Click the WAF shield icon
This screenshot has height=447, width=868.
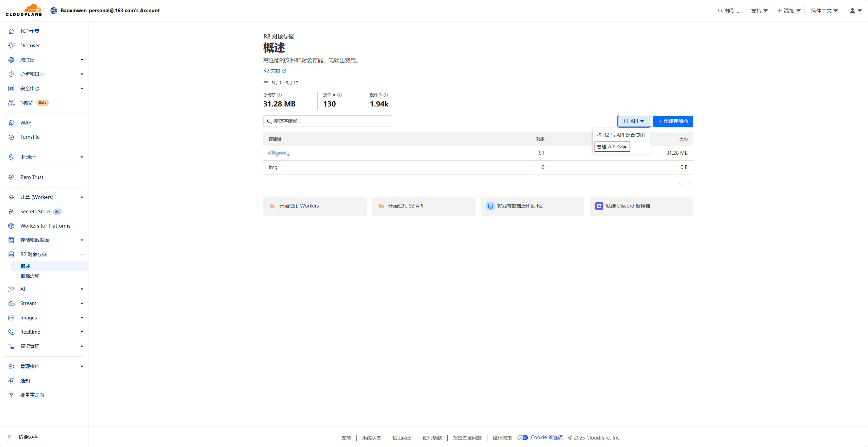11,123
